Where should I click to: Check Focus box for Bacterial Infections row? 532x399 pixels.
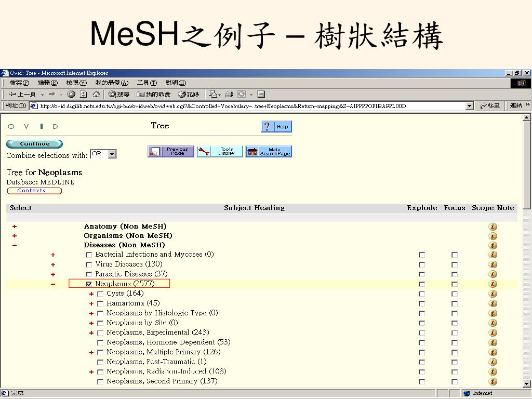pos(454,255)
